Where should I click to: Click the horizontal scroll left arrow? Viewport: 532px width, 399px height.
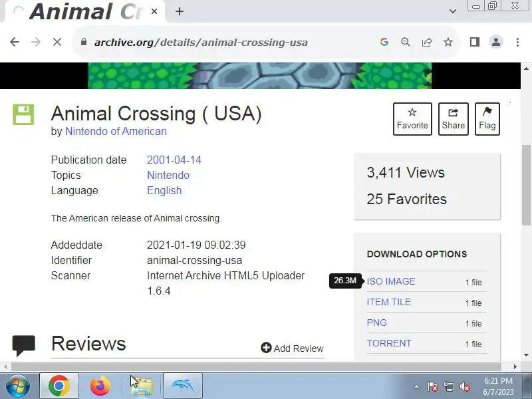(x=5, y=366)
